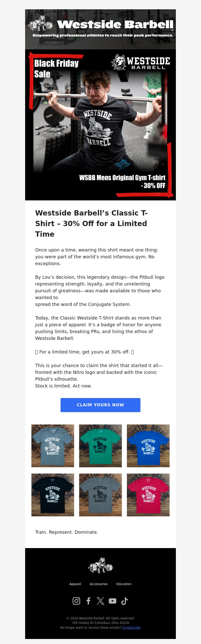Viewport: 201px width, 644px height.
Task: Click the Westside Barbell dog-head logo in banner
Action: [x=119, y=62]
